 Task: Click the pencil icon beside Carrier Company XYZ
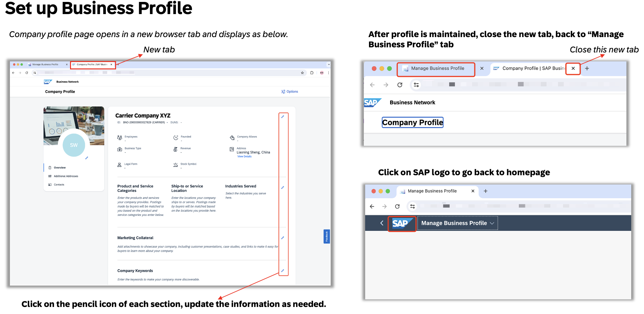click(x=283, y=117)
